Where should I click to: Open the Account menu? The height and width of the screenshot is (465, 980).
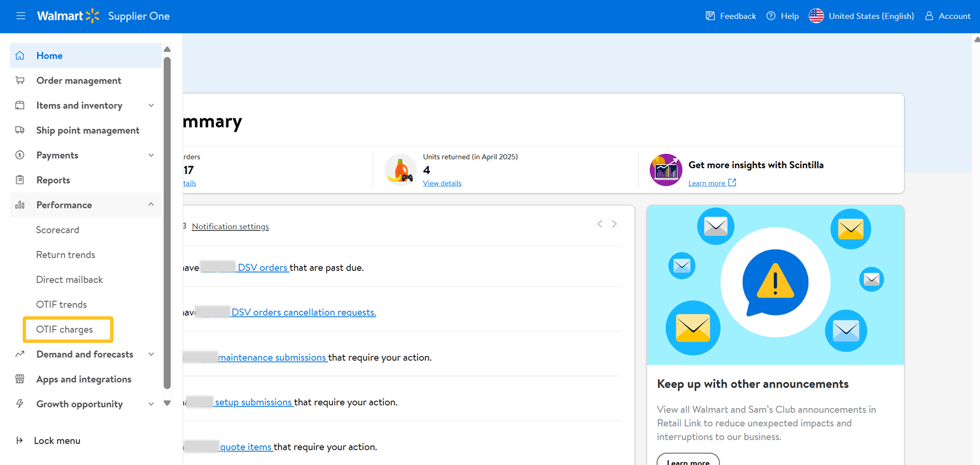pos(947,16)
